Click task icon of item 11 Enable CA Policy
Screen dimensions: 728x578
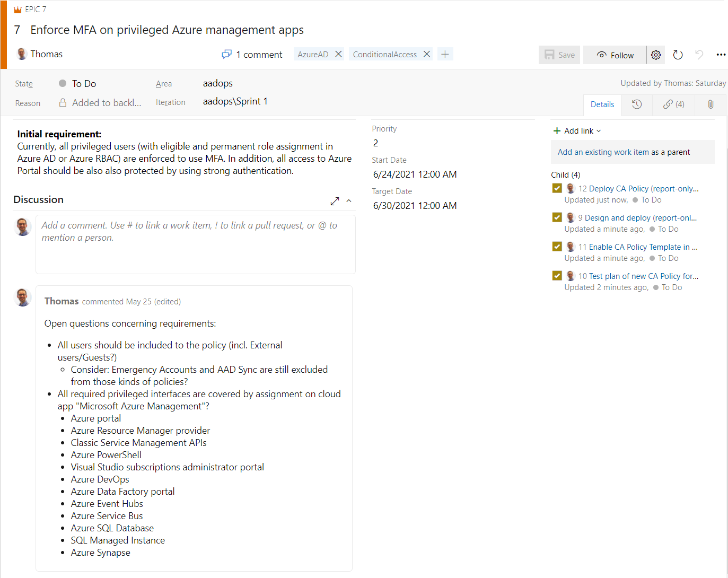point(557,247)
